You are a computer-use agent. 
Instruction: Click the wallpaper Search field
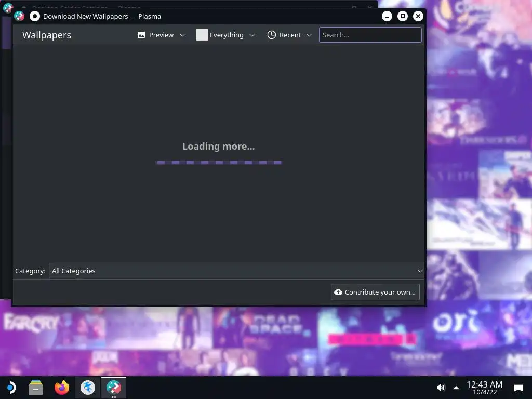pyautogui.click(x=370, y=35)
